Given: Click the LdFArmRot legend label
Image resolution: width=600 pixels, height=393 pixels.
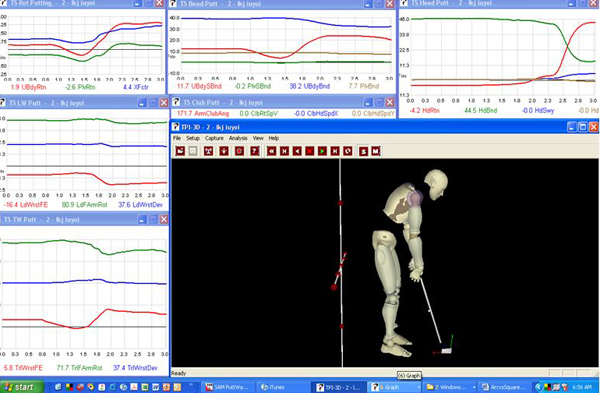Looking at the screenshot, I should (85, 205).
